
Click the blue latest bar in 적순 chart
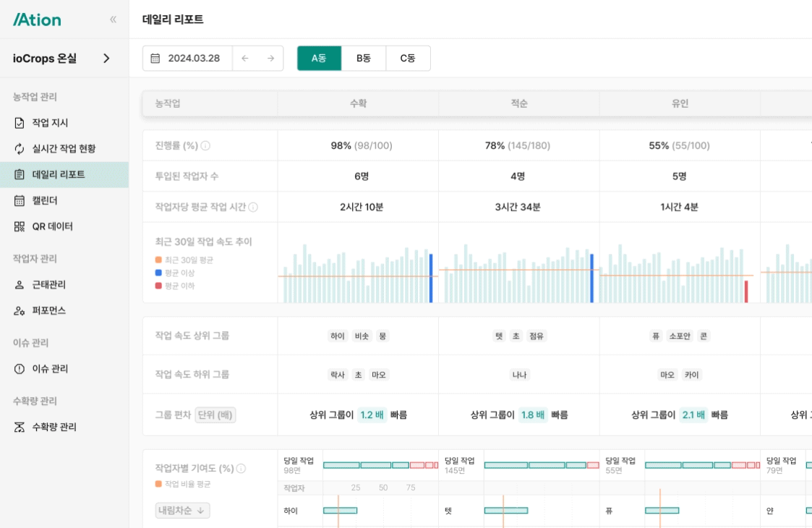pos(592,278)
